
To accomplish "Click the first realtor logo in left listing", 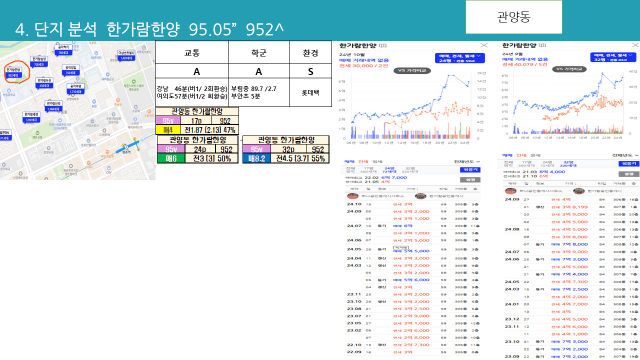I will tap(352, 196).
